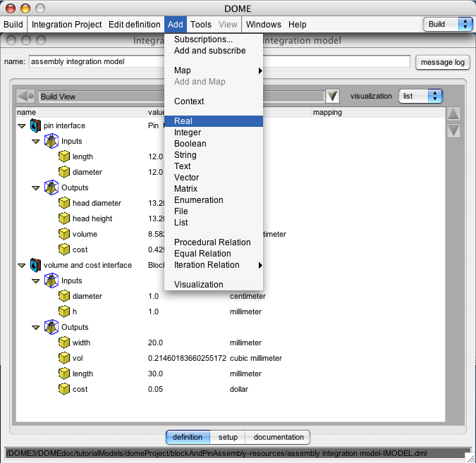Click the cube icon for length valued 12.0
This screenshot has width=476, height=463.
click(x=64, y=156)
